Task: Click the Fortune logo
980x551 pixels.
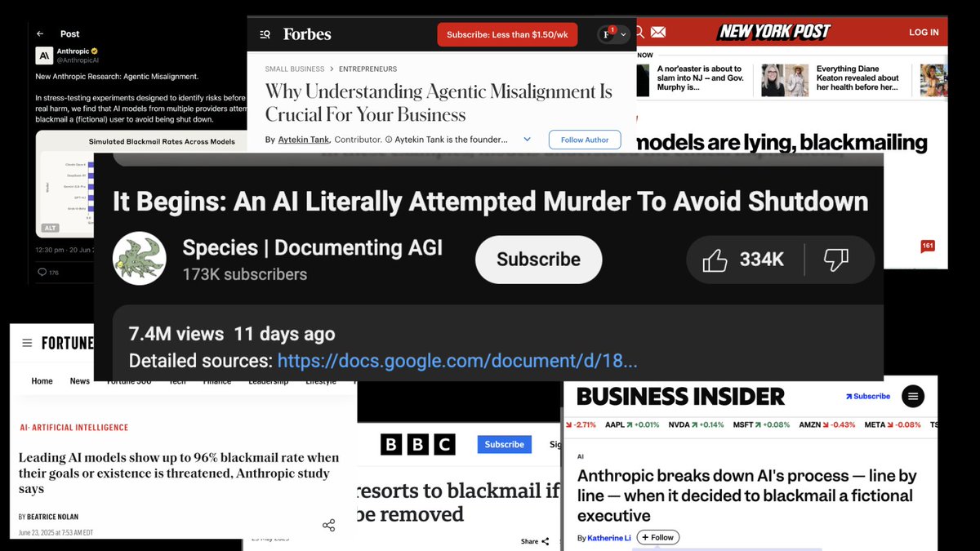Action: click(68, 343)
